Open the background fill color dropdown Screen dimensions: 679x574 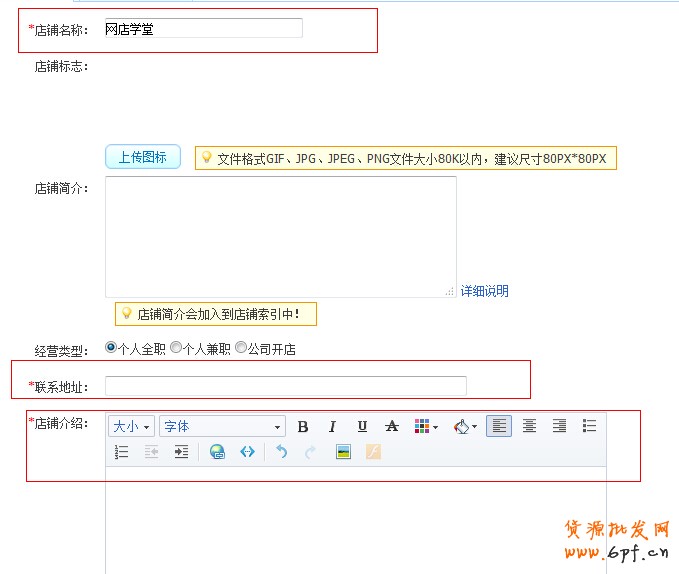465,427
